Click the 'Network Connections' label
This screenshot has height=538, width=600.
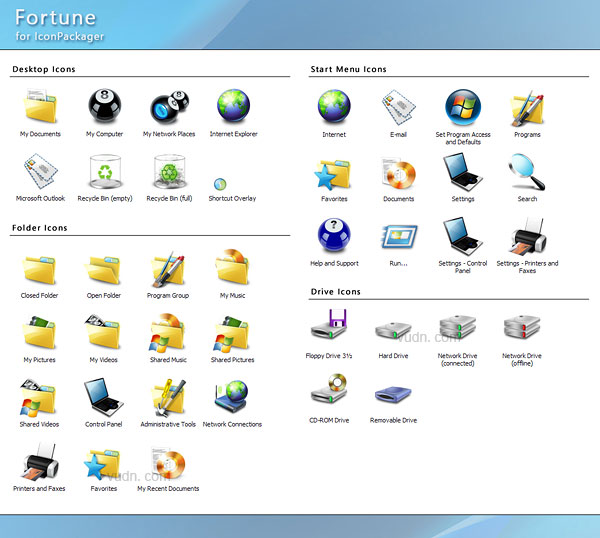click(232, 424)
